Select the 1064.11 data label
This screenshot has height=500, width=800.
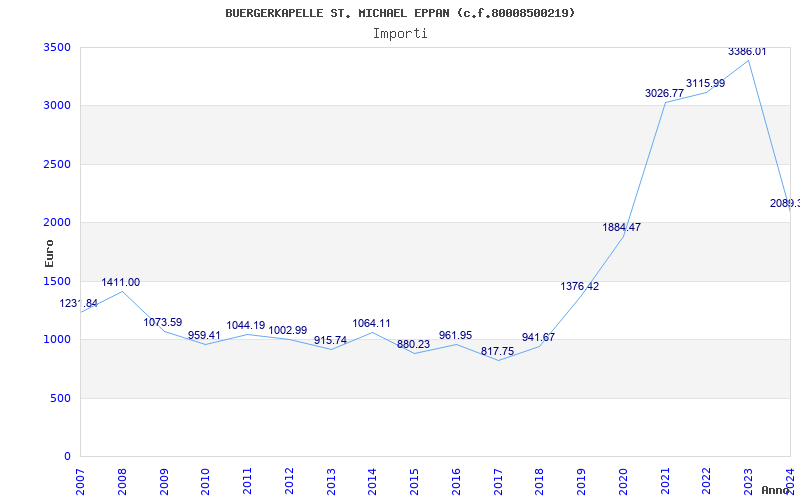371,323
